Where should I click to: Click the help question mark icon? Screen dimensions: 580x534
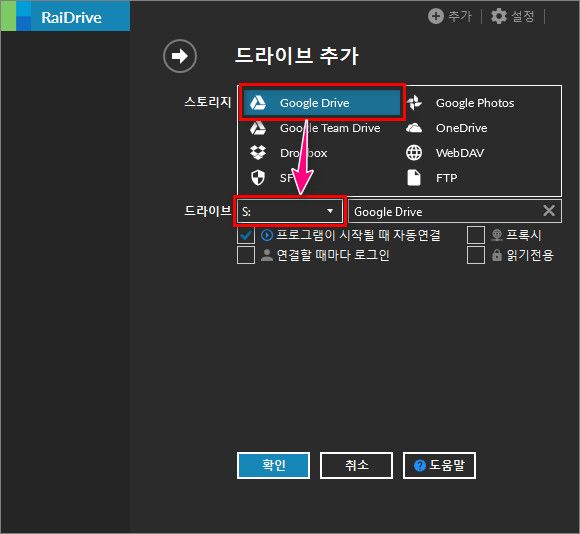(420, 465)
